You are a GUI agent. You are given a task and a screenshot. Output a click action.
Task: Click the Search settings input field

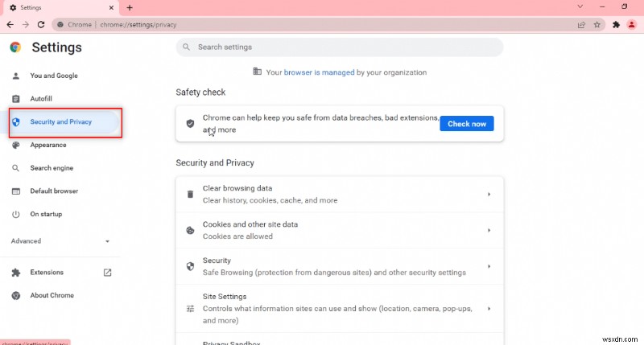coord(340,47)
